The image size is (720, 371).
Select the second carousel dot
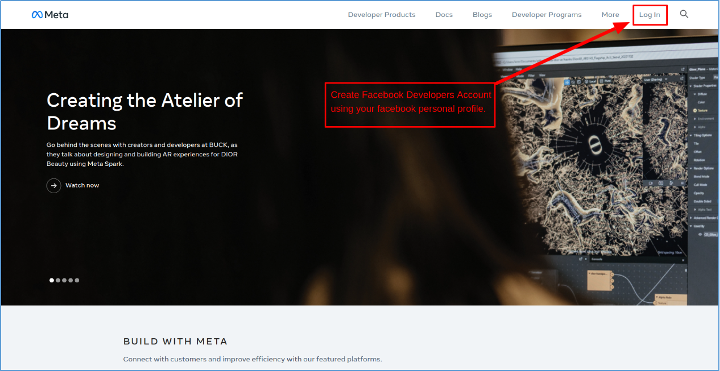tap(58, 280)
